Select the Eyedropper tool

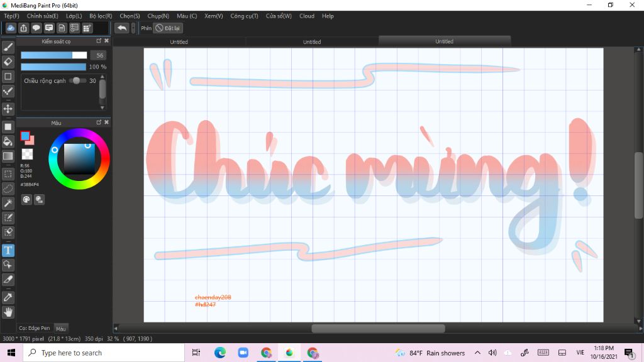click(x=8, y=297)
